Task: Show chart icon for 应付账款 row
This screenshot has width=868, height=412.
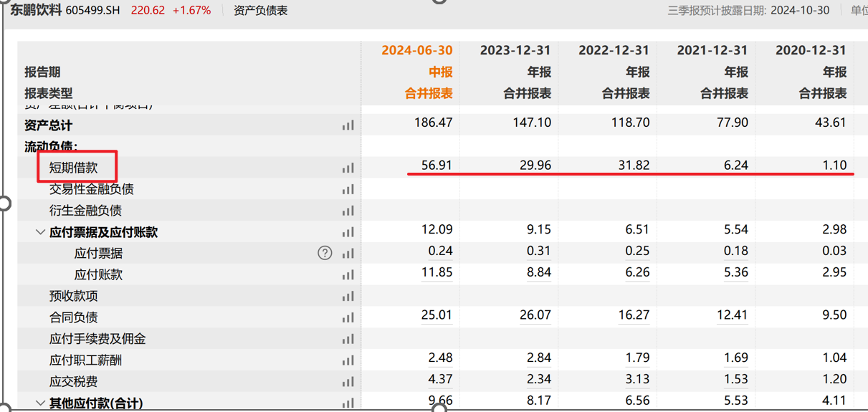Action: [x=348, y=275]
